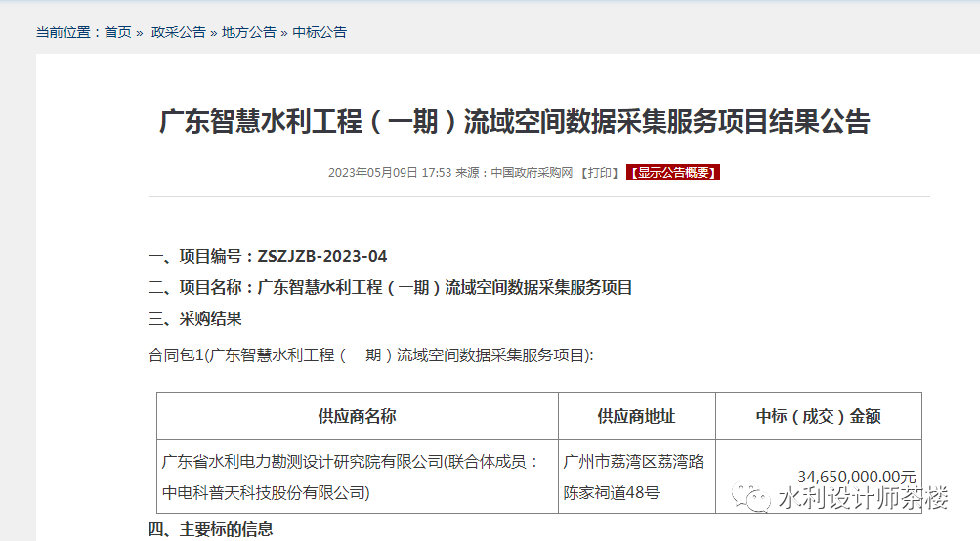Click the 供应商地址 table header

point(637,416)
